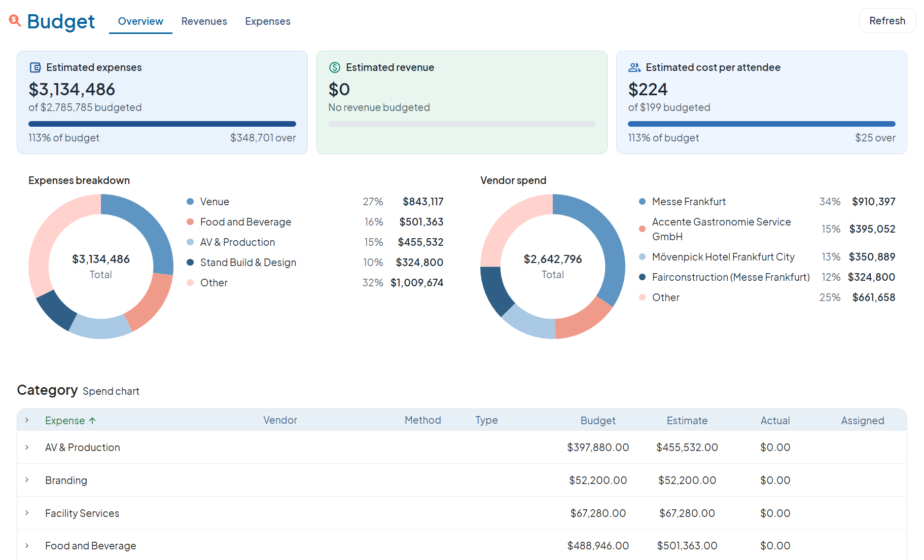Expand the Food and Beverage row
The image size is (924, 560).
(x=27, y=546)
